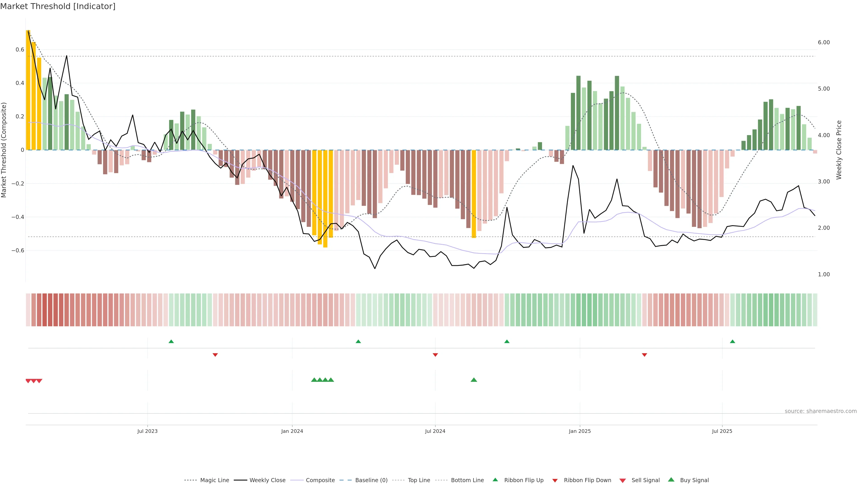Click the last Ribbon Flip Down marker in 2025
Image resolution: width=868 pixels, height=488 pixels.
644,355
